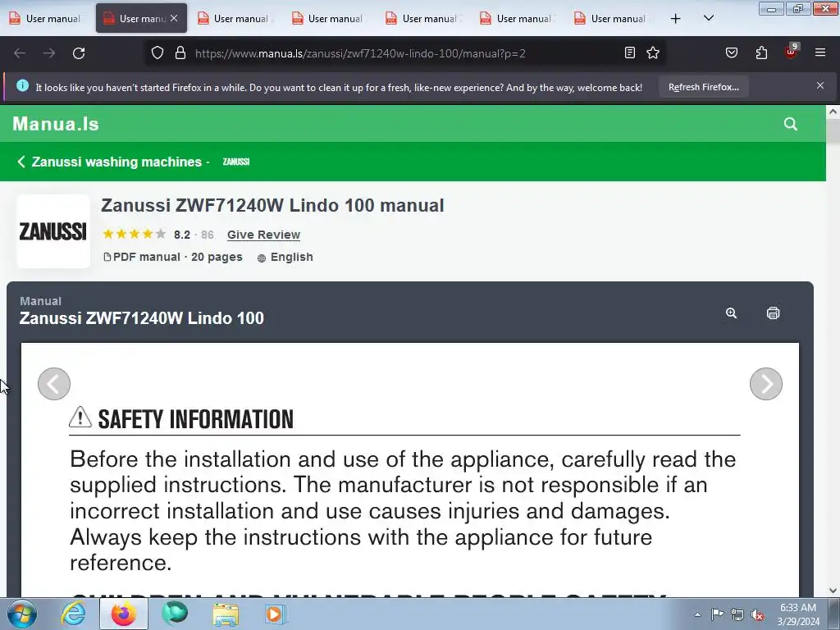Image resolution: width=840 pixels, height=630 pixels.
Task: Click the large Zanussi logo thumbnail
Action: (x=53, y=231)
